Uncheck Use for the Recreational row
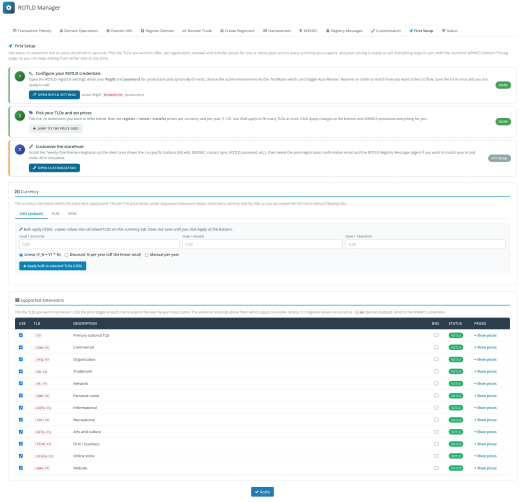 pos(21,420)
